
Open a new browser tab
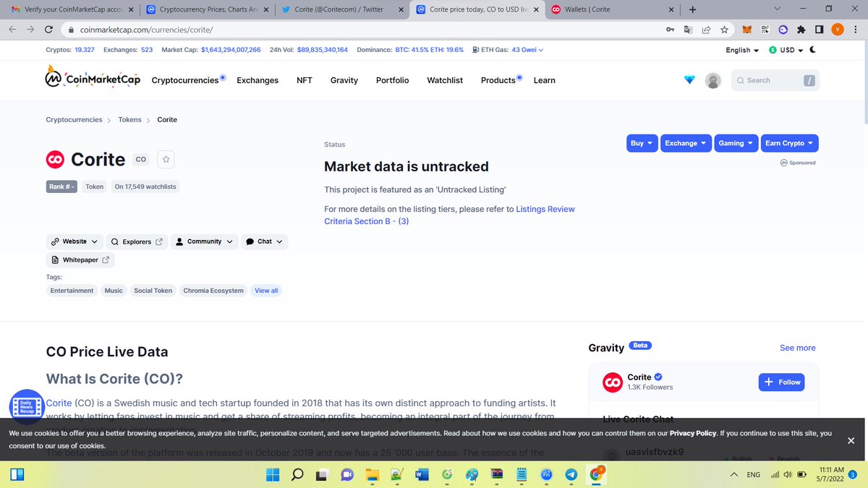tap(692, 9)
